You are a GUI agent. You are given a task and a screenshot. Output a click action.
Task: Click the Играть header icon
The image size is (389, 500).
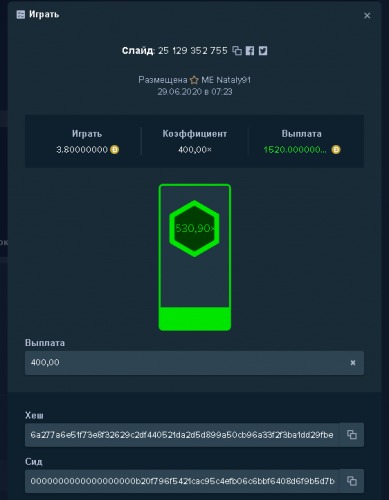tap(21, 14)
